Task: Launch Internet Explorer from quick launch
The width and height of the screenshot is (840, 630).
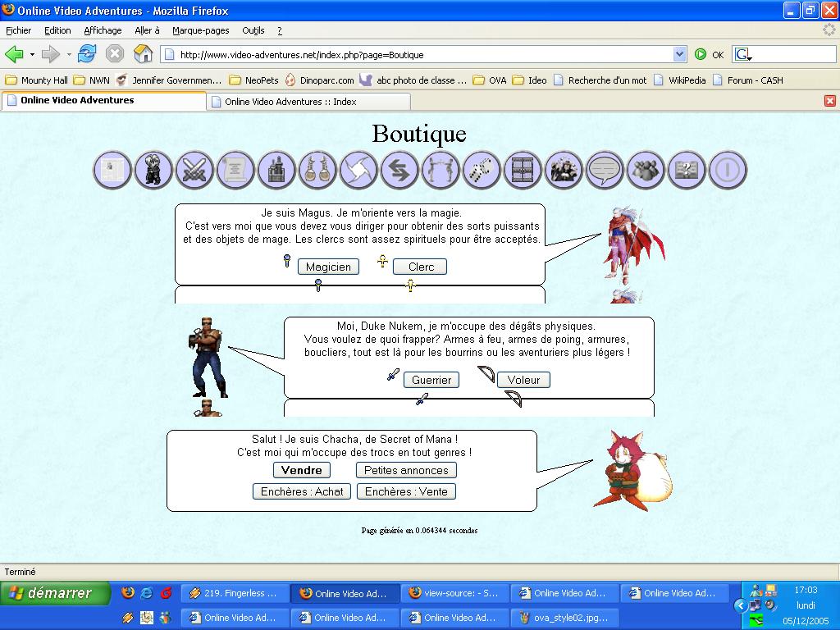Action: coord(147,592)
